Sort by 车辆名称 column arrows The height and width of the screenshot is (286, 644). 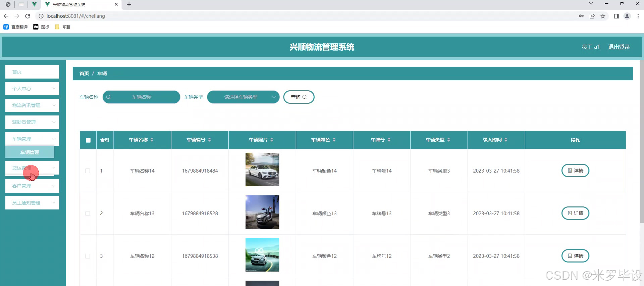[152, 140]
